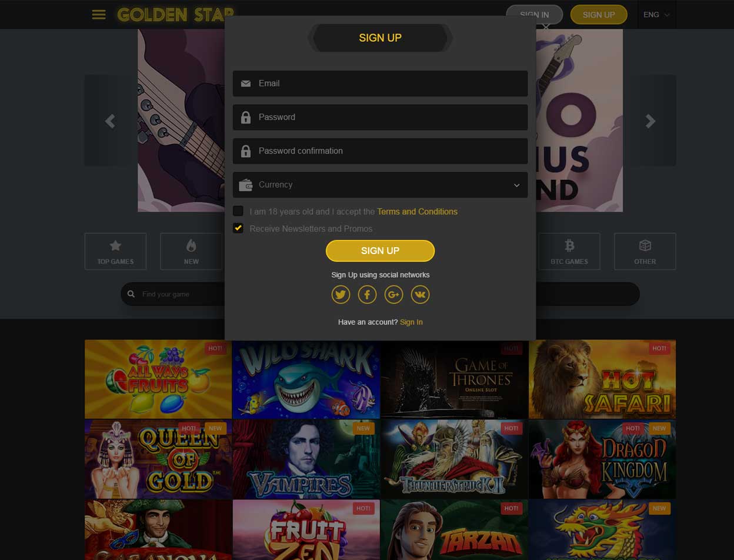The image size is (734, 560).
Task: Uncheck Receive Newsletters and Promos
Action: [x=238, y=228]
